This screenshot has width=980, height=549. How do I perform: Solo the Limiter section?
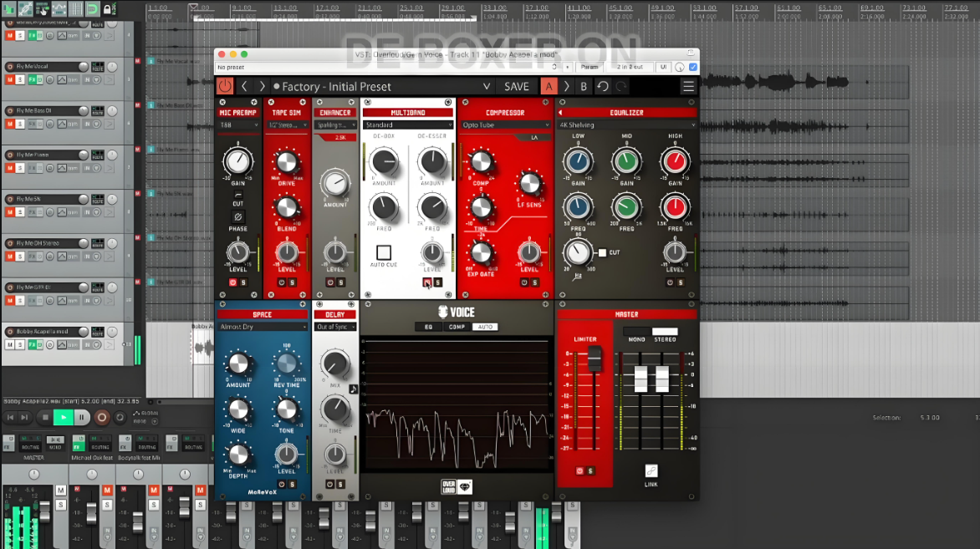[590, 471]
